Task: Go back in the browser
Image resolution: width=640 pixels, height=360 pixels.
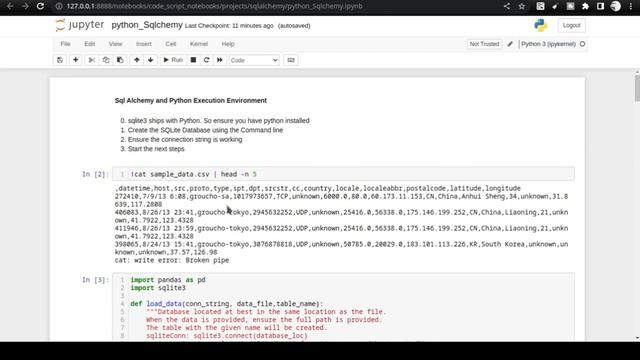Action: (x=10, y=6)
